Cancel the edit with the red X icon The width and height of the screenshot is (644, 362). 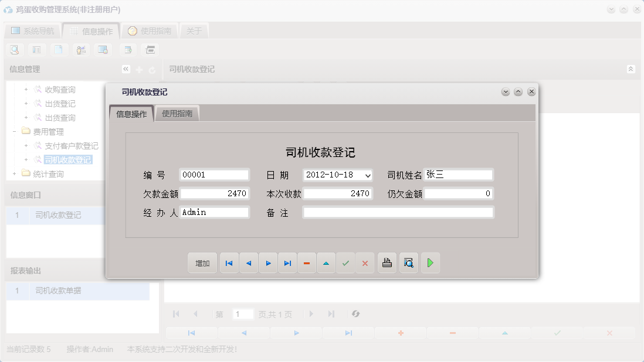click(x=365, y=263)
